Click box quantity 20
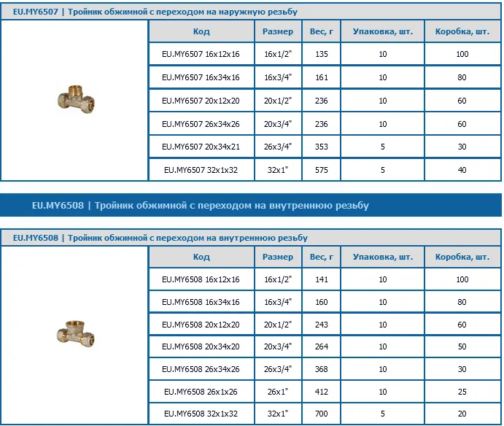This screenshot has height=426, width=504. tap(462, 414)
